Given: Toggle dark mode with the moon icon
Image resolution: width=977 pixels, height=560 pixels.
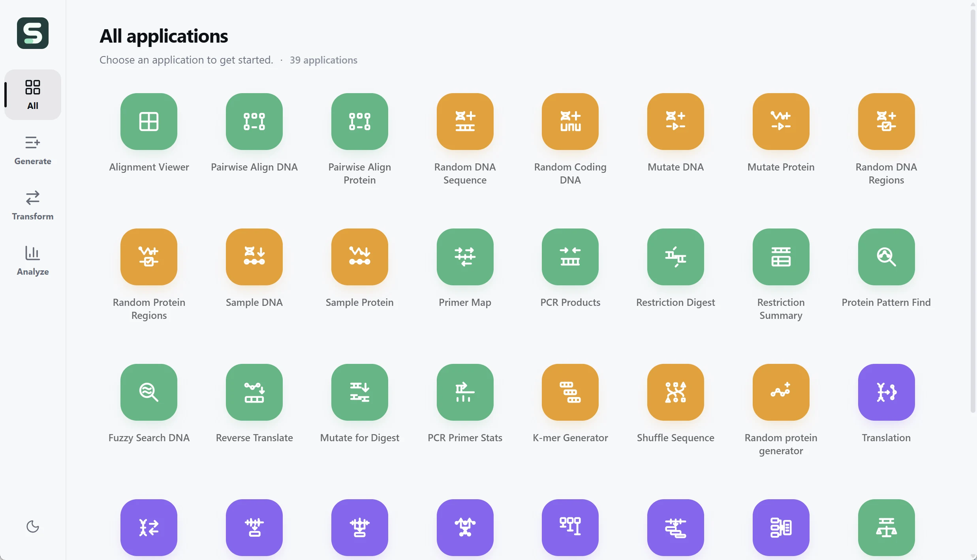Looking at the screenshot, I should [33, 526].
